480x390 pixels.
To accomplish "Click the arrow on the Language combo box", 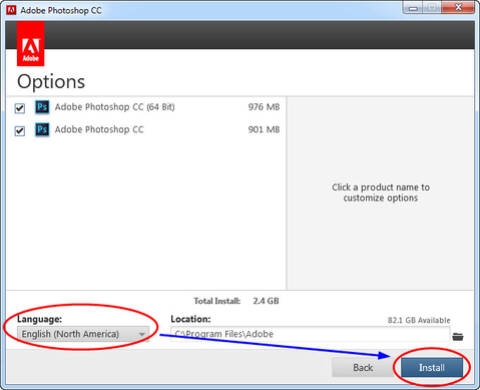I will pyautogui.click(x=142, y=334).
